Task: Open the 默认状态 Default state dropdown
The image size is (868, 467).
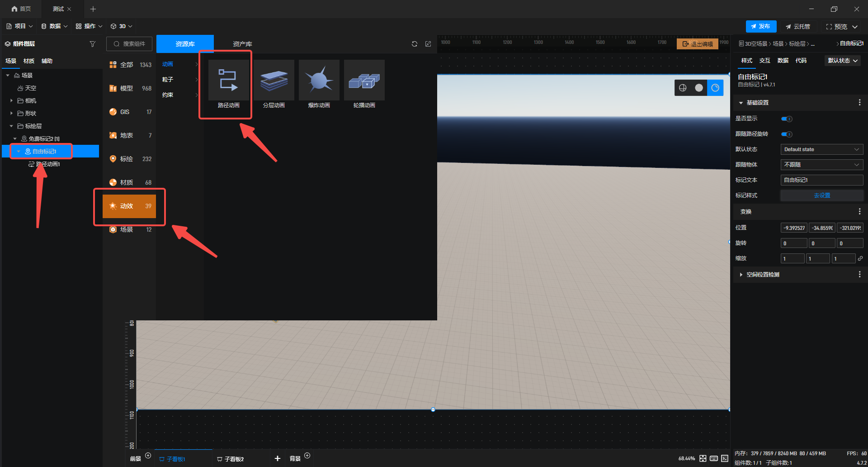Action: [821, 149]
